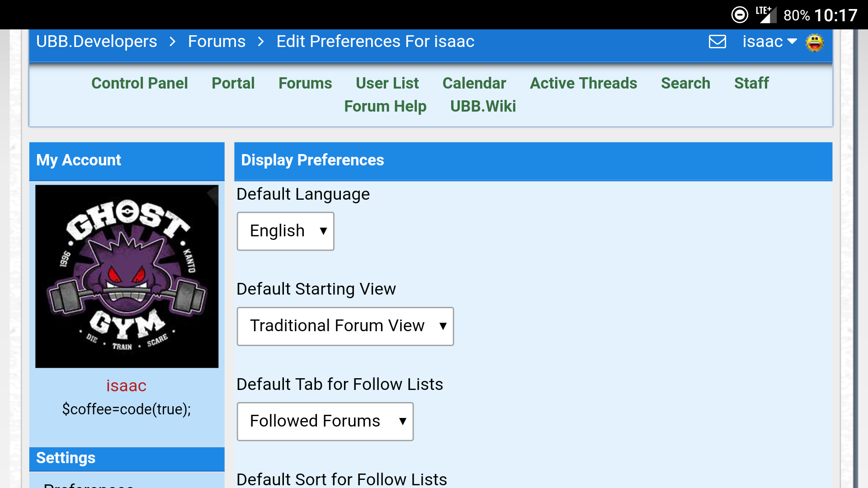The width and height of the screenshot is (868, 488).
Task: Click the Ghost Gym avatar image
Action: pyautogui.click(x=127, y=277)
